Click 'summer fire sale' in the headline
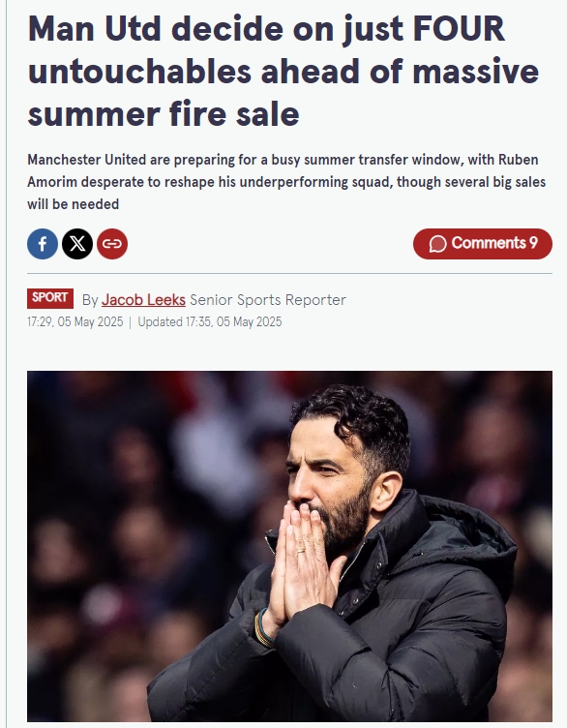 coord(164,114)
